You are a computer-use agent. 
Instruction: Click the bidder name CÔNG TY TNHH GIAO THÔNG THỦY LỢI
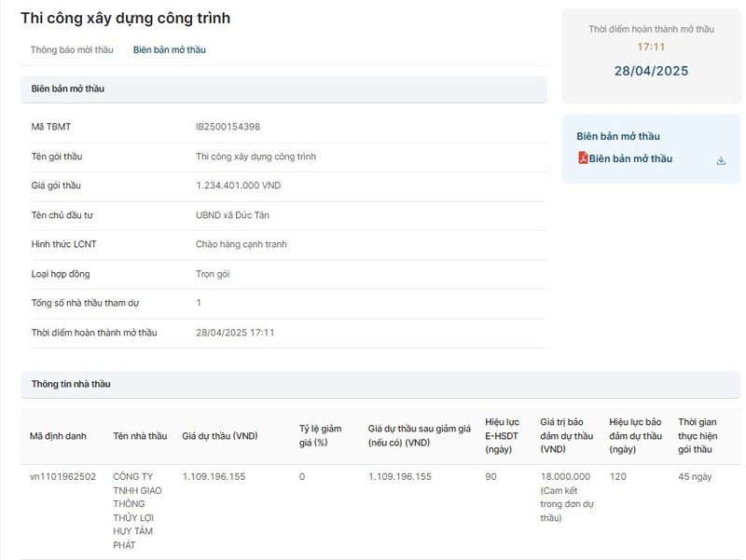click(137, 511)
